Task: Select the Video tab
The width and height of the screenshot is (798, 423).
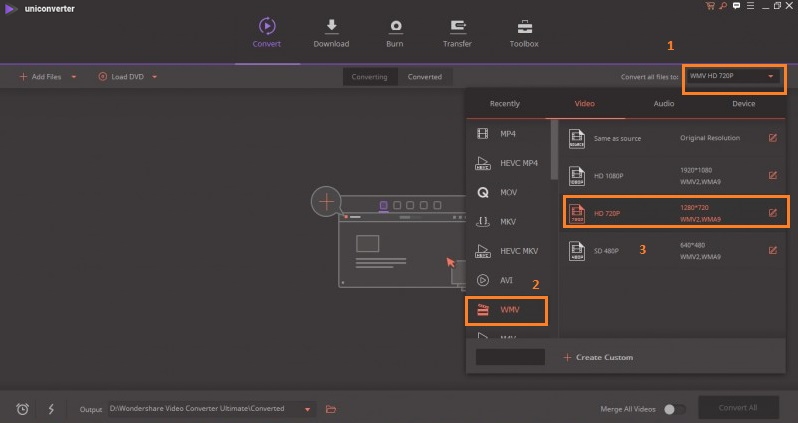Action: tap(585, 103)
